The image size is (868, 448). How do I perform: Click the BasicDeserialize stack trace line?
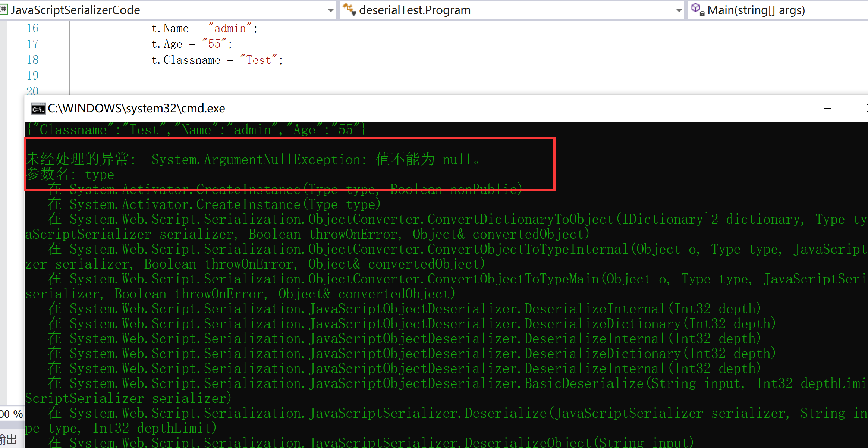coord(457,383)
